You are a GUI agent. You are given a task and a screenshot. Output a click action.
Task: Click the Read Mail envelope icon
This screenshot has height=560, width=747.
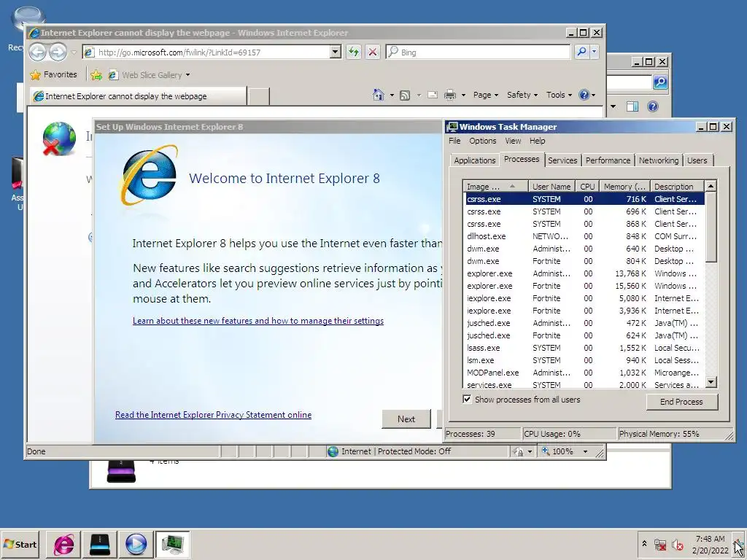pyautogui.click(x=433, y=95)
